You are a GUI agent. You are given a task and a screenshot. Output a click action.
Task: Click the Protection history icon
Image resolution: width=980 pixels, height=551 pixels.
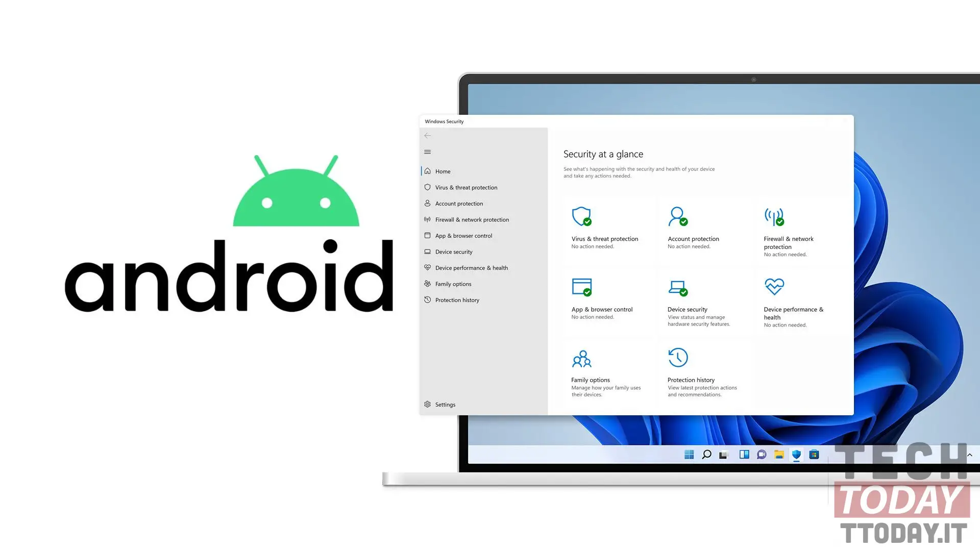677,357
